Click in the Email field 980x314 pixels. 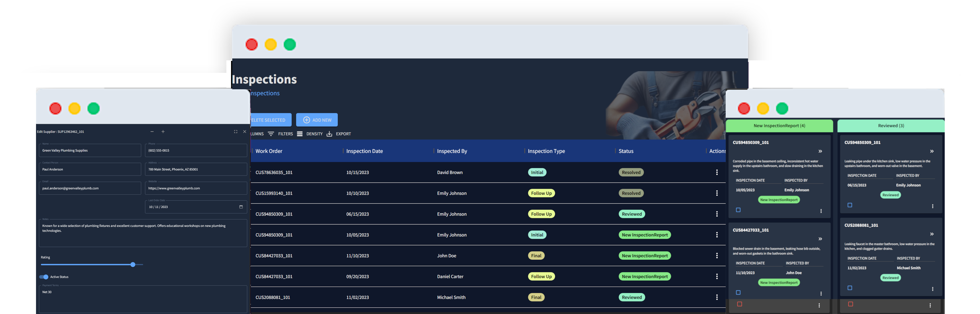(x=90, y=188)
